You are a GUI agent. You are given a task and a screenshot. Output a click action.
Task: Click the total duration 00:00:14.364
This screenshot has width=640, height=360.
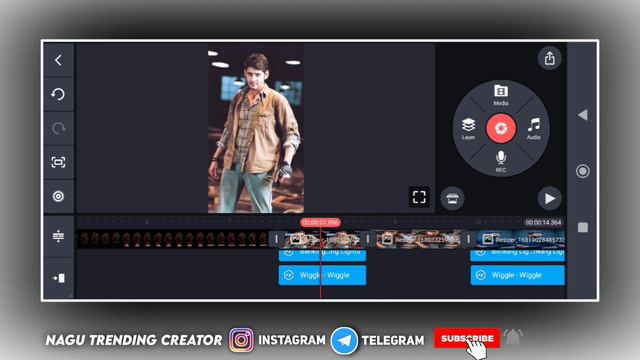coord(543,222)
